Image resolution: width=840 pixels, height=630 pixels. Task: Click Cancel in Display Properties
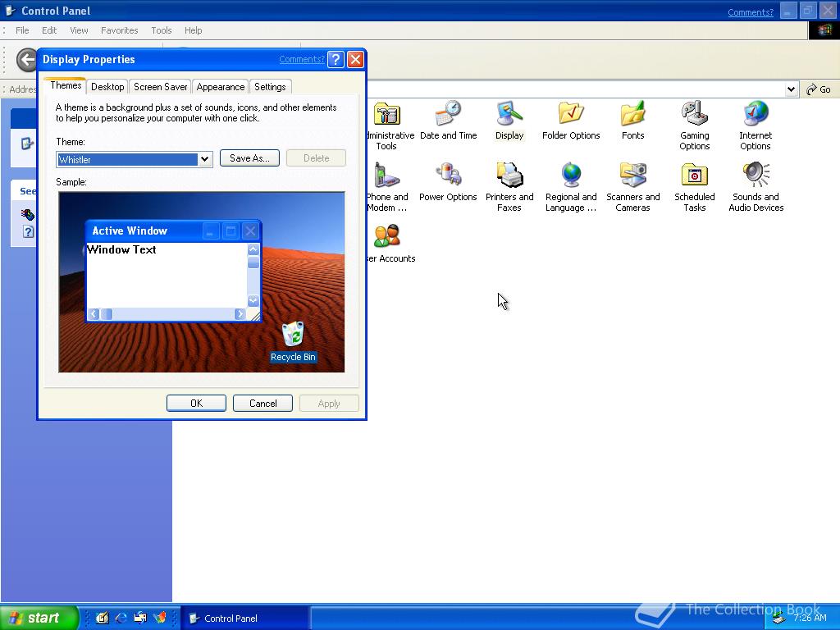pos(262,404)
